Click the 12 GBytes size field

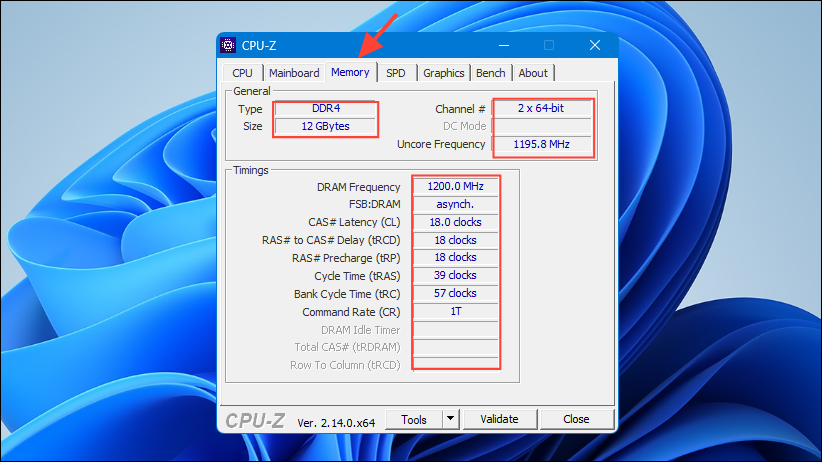[x=326, y=126]
